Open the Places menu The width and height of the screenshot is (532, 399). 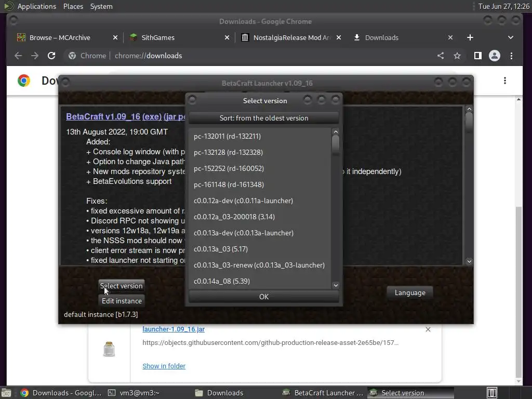73,6
